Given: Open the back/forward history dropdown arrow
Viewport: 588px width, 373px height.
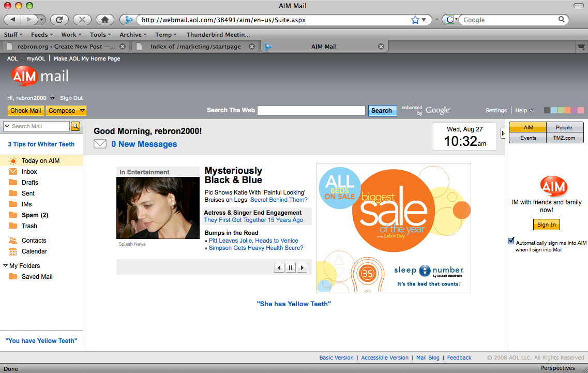Looking at the screenshot, I should [41, 20].
